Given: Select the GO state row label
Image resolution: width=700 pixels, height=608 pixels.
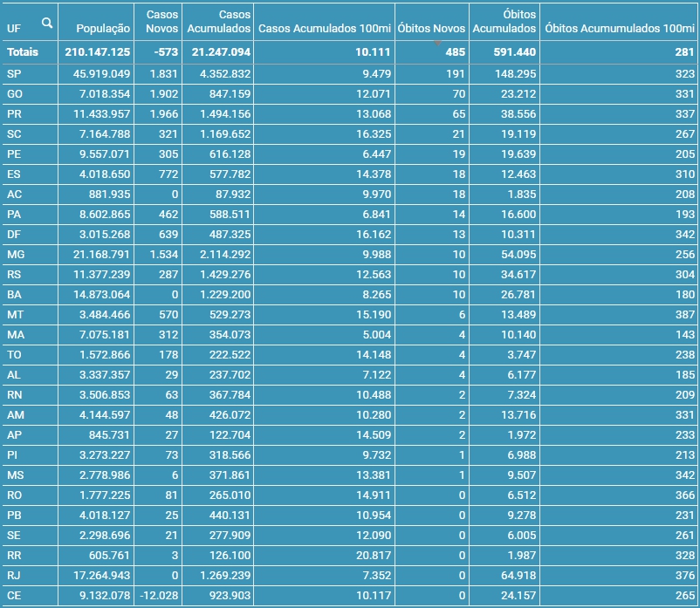Looking at the screenshot, I should [15, 93].
